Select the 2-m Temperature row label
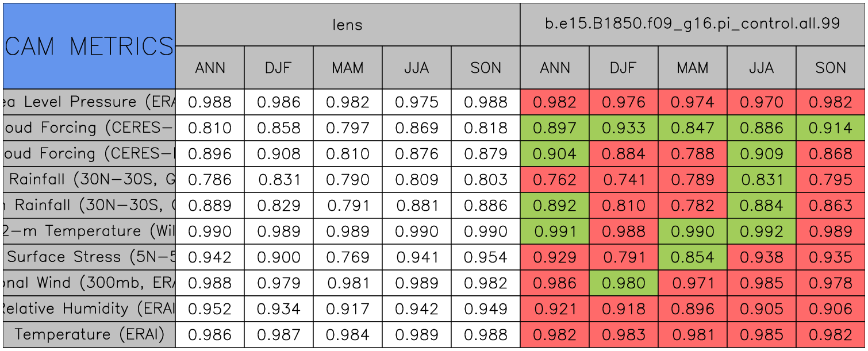 [x=89, y=232]
